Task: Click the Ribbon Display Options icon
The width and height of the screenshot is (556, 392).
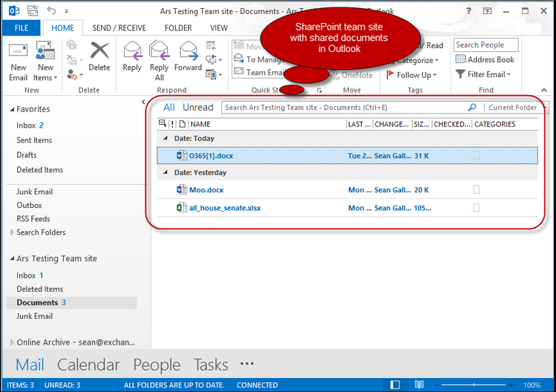Action: coord(488,11)
